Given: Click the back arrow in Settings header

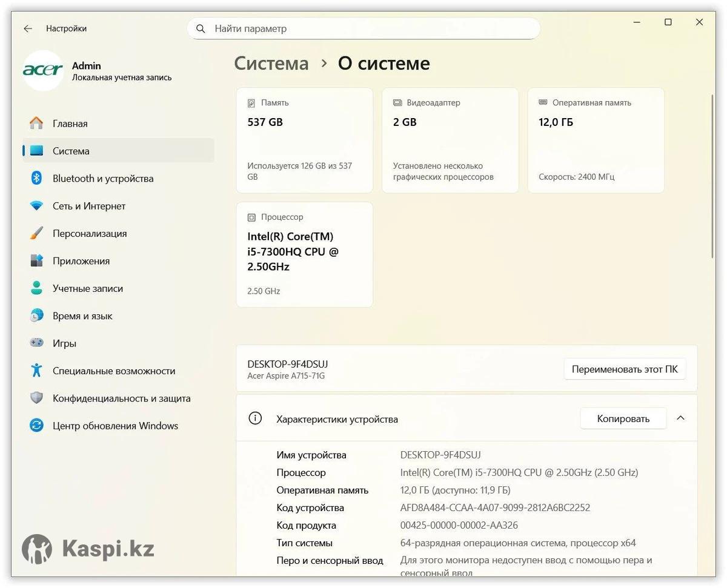Looking at the screenshot, I should click(x=28, y=28).
